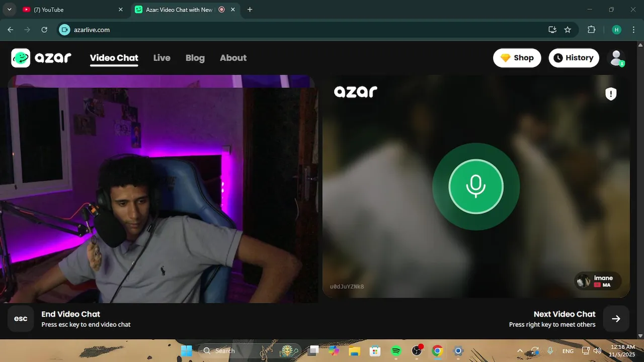Open the clock and date 12:18 AM
The width and height of the screenshot is (644, 362).
tap(623, 351)
